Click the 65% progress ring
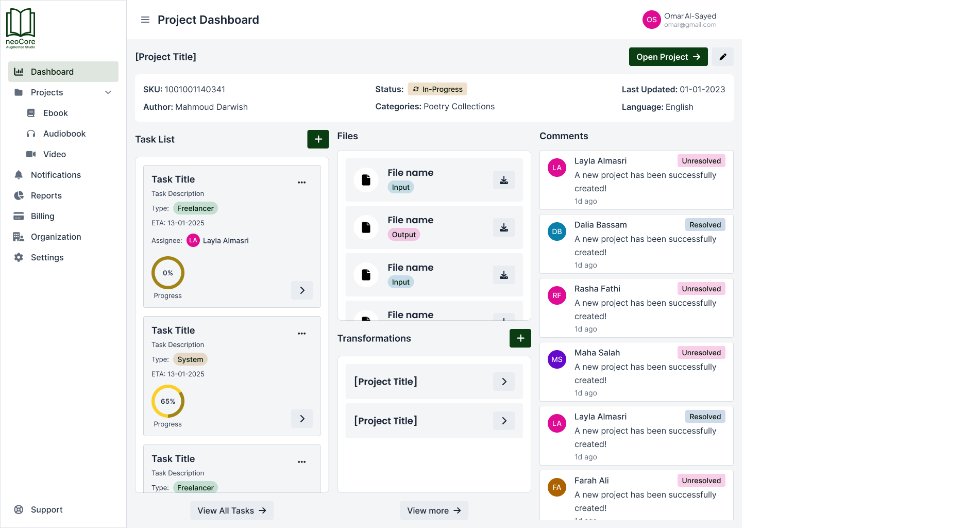The width and height of the screenshot is (980, 528). pos(168,401)
